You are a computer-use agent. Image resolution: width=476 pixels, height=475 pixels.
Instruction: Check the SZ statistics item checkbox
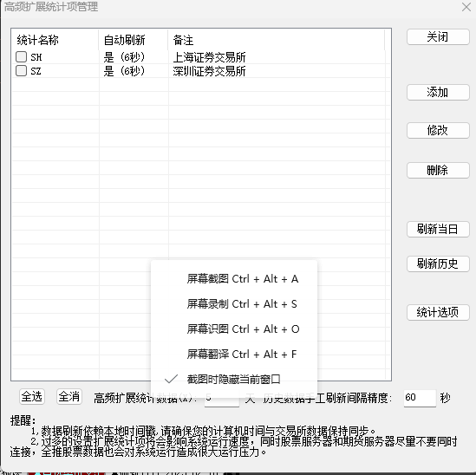tap(22, 71)
